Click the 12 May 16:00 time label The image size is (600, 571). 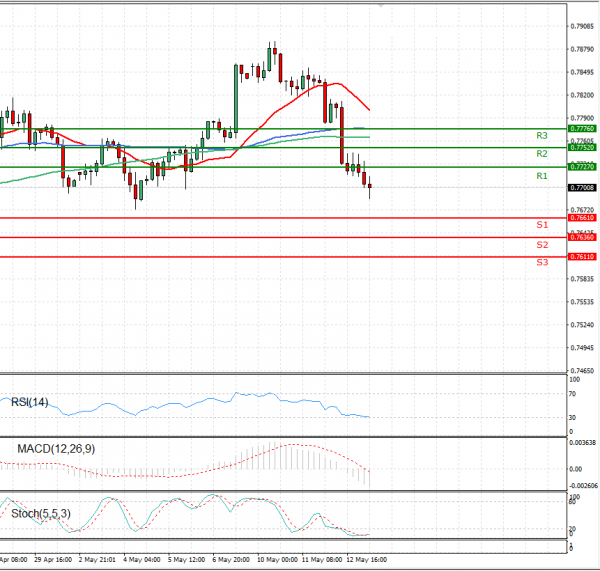[366, 559]
